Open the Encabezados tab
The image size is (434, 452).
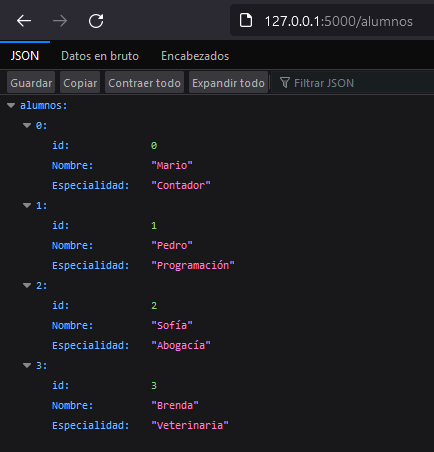pyautogui.click(x=195, y=56)
